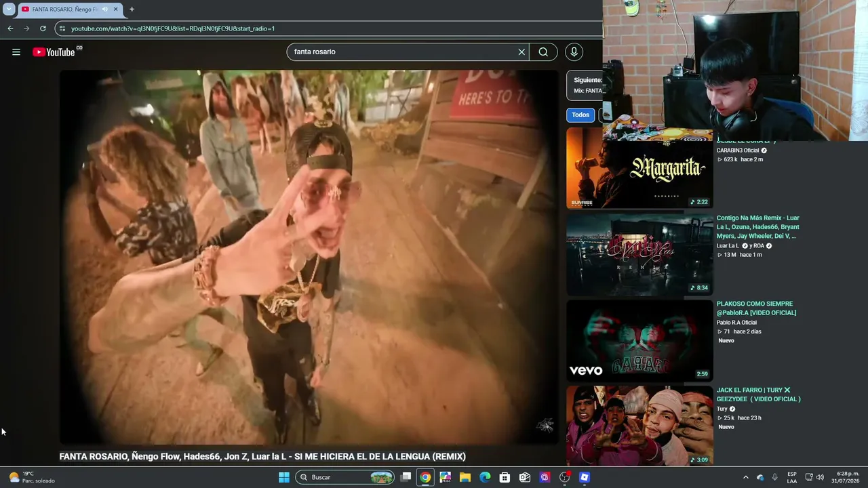
Task: Switch to Google Chrome on the taskbar
Action: 425,477
